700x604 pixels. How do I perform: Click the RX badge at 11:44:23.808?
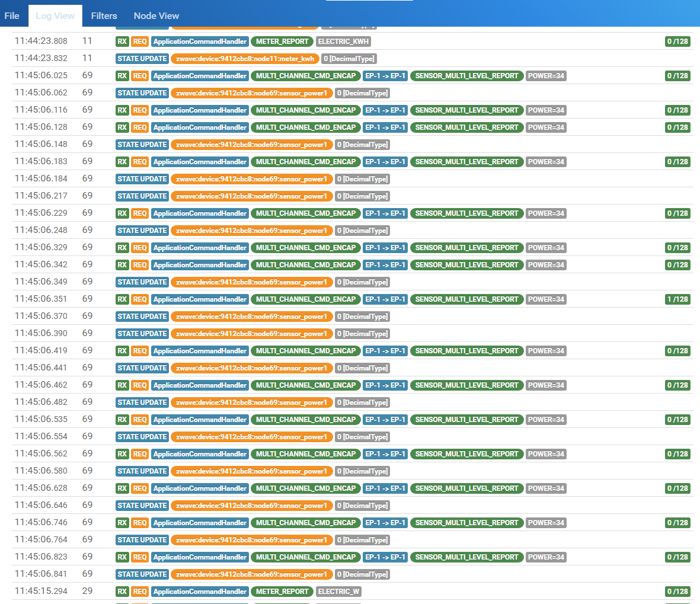coord(122,41)
